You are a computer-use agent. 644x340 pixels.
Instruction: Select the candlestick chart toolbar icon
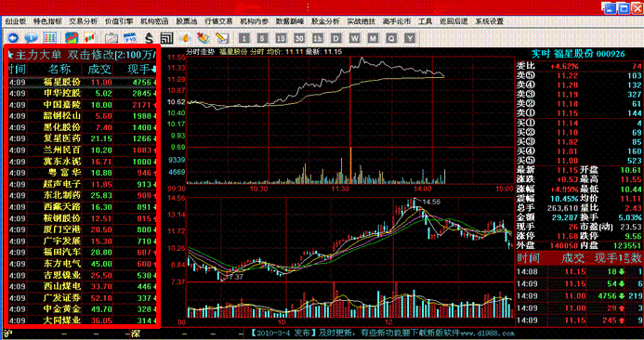pos(89,38)
